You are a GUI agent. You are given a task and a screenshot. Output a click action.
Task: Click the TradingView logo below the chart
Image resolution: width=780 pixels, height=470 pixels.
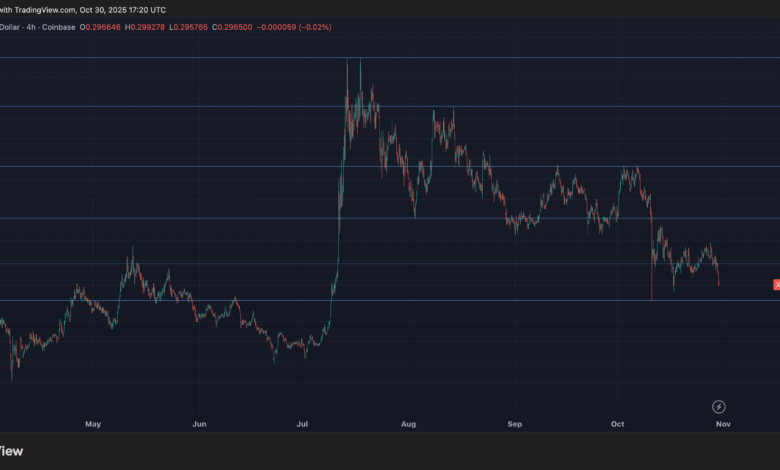10,450
